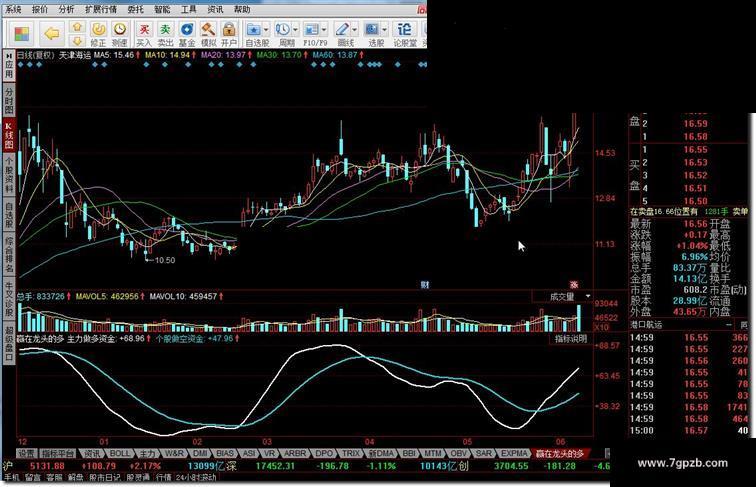This screenshot has width=756, height=487.
Task: Click the 涨 marker on the chart
Action: pos(574,285)
